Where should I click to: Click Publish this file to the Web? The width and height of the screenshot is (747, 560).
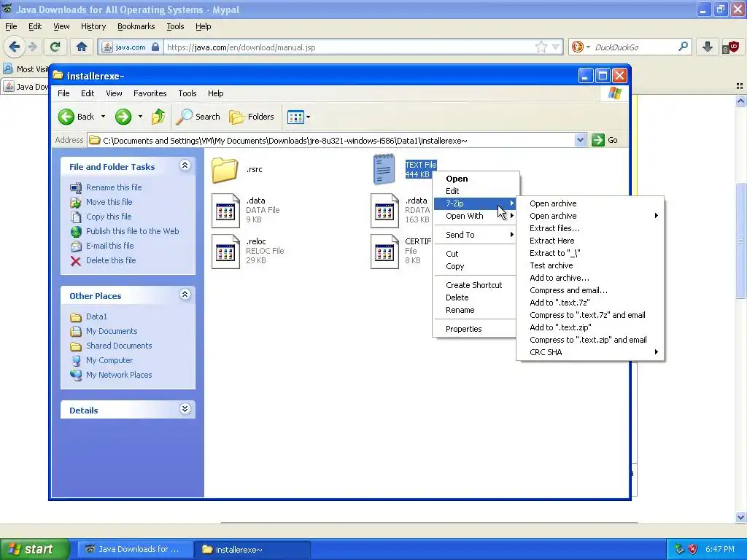tap(133, 231)
